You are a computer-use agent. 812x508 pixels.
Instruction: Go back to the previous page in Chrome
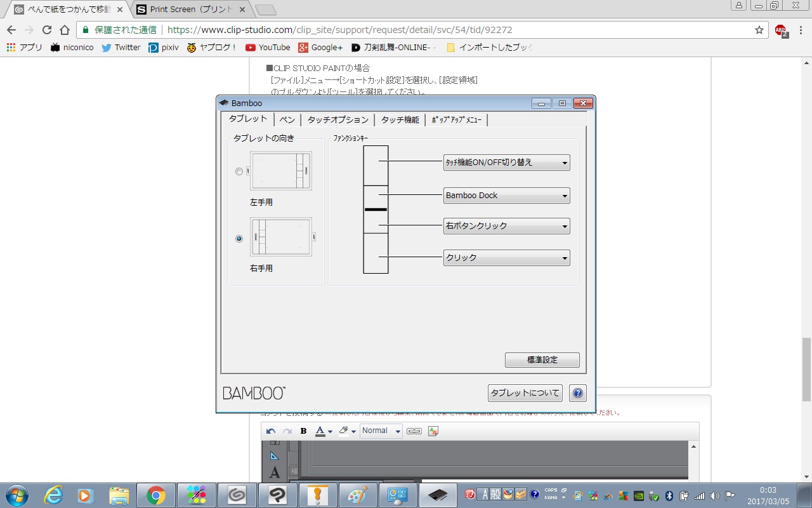click(11, 30)
